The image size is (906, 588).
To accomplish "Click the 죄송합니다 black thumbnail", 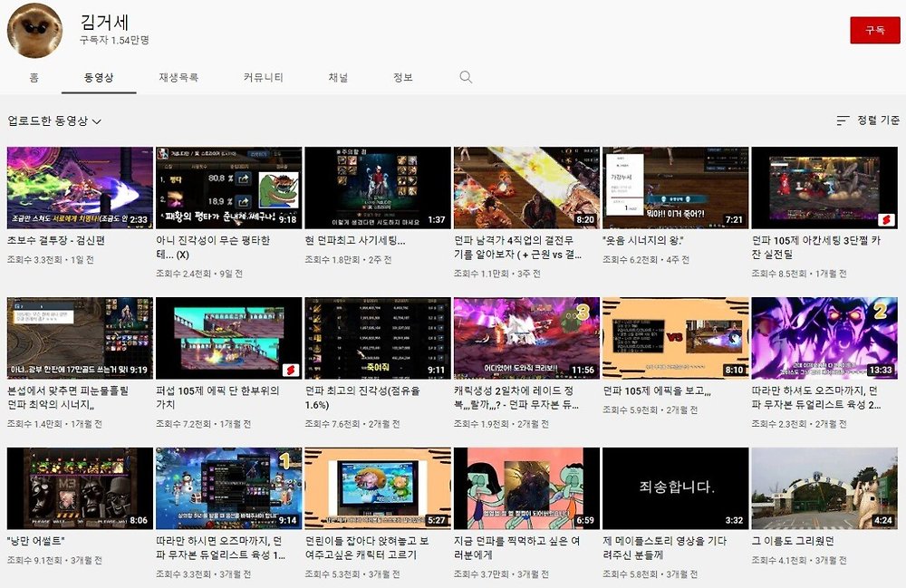I will tap(676, 488).
